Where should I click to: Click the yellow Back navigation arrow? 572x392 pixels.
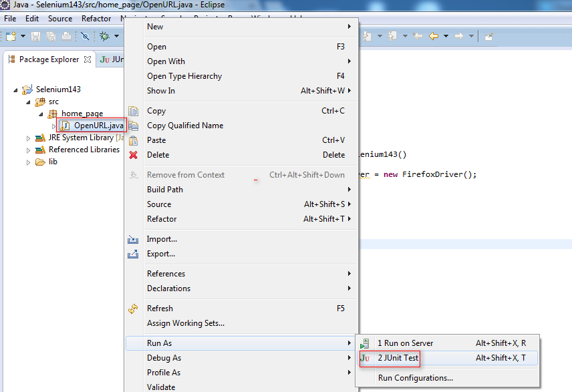(x=434, y=36)
